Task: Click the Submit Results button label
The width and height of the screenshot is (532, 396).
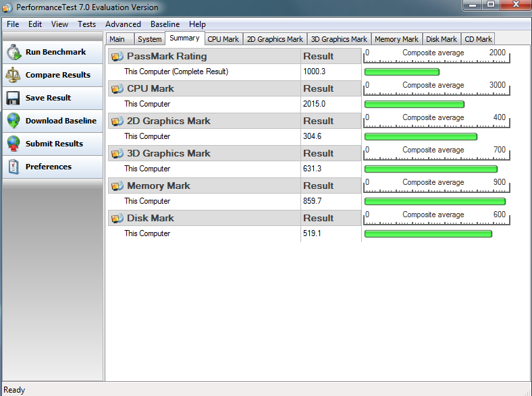Action: click(54, 144)
